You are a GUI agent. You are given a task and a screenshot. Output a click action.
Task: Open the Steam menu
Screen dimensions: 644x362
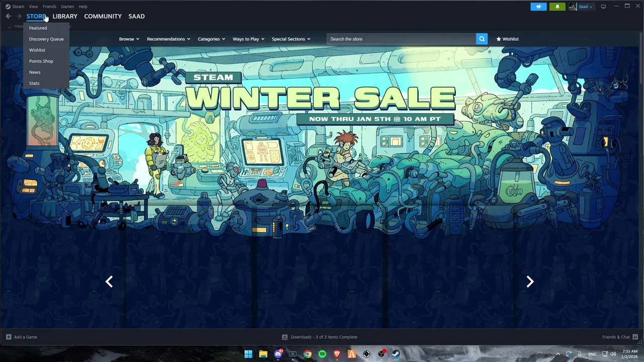(18, 7)
